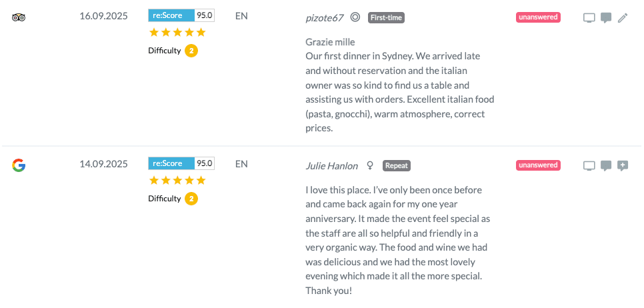Click unanswered status badge on Julie Hanlon's review
The height and width of the screenshot is (308, 644).
(538, 165)
